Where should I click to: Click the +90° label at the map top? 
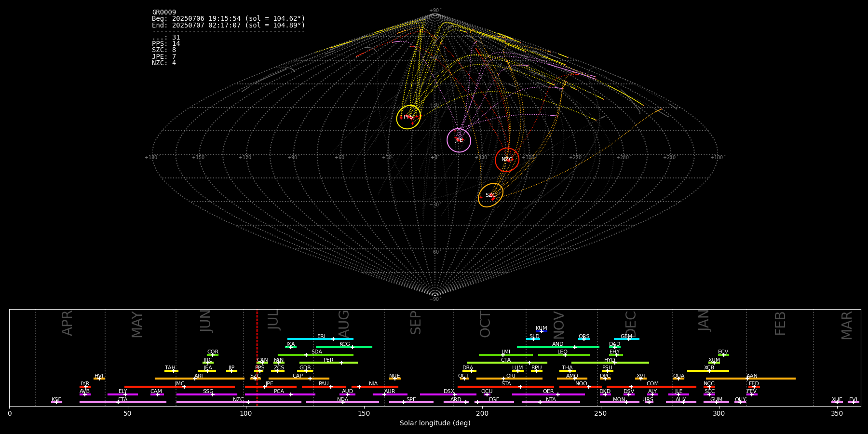(435, 11)
